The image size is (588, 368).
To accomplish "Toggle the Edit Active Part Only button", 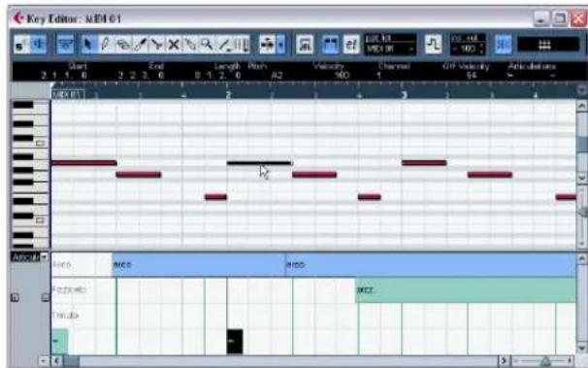I will [351, 45].
